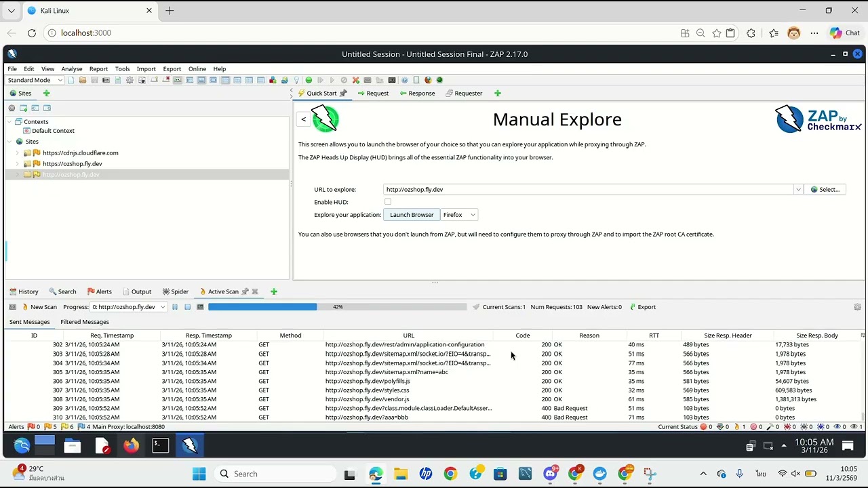
Task: Open the terminal from Kali taskbar
Action: coord(161,445)
